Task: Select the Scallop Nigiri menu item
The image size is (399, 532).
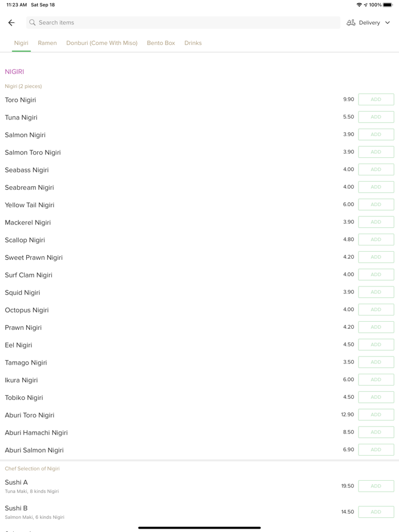Action: [25, 240]
